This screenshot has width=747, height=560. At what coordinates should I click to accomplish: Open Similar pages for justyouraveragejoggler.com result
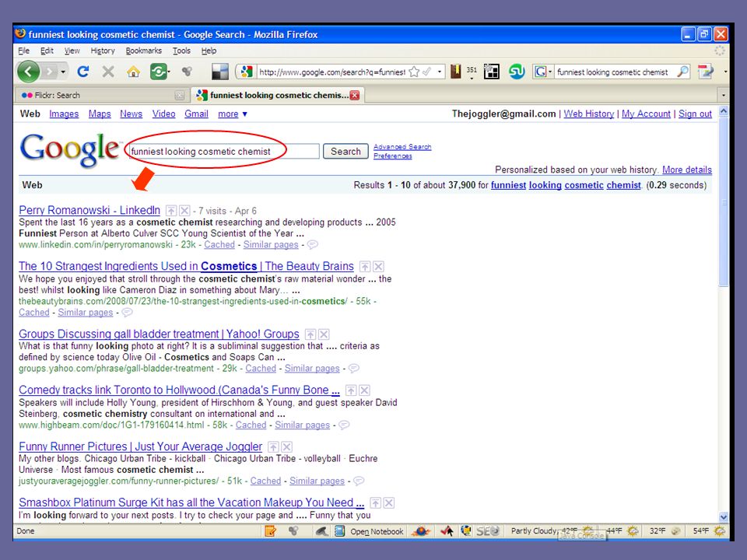pyautogui.click(x=317, y=481)
